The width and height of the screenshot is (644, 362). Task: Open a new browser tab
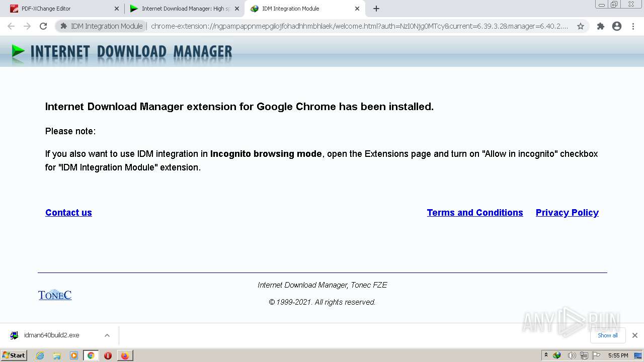point(376,9)
